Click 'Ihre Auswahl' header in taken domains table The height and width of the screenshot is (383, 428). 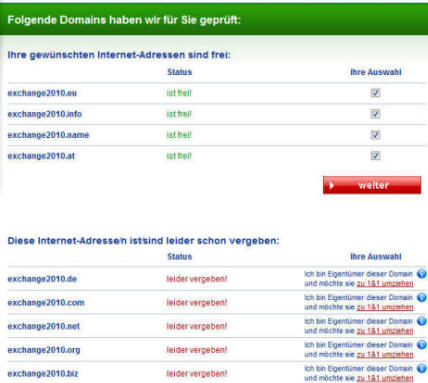click(376, 257)
